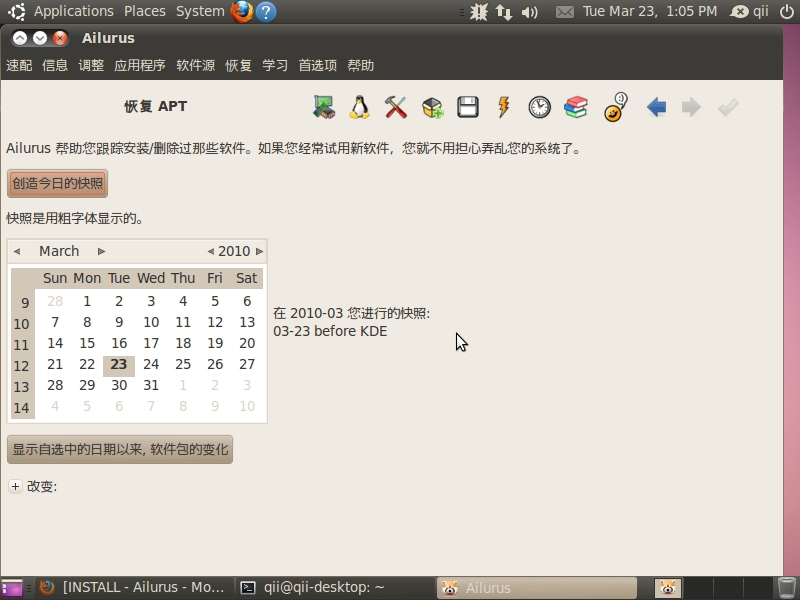
Task: Click the star-shaped indicator in top panel
Action: (479, 11)
